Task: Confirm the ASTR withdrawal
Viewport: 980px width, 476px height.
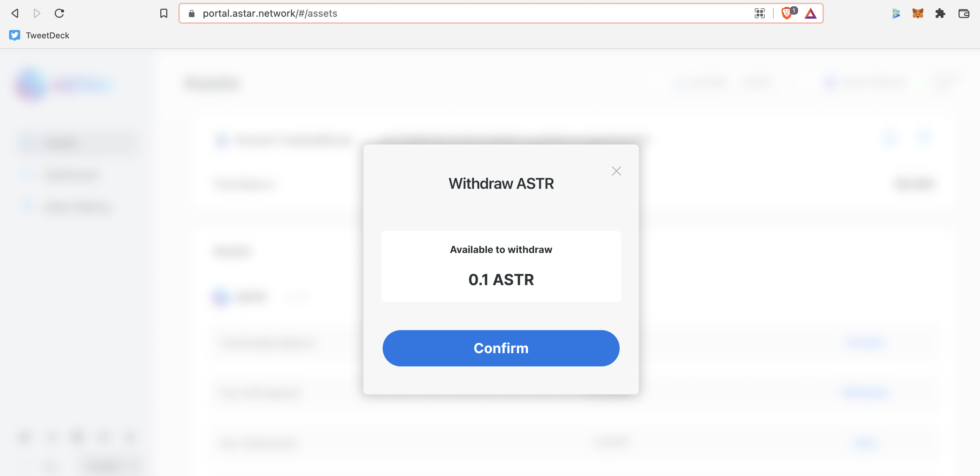Action: pos(501,348)
